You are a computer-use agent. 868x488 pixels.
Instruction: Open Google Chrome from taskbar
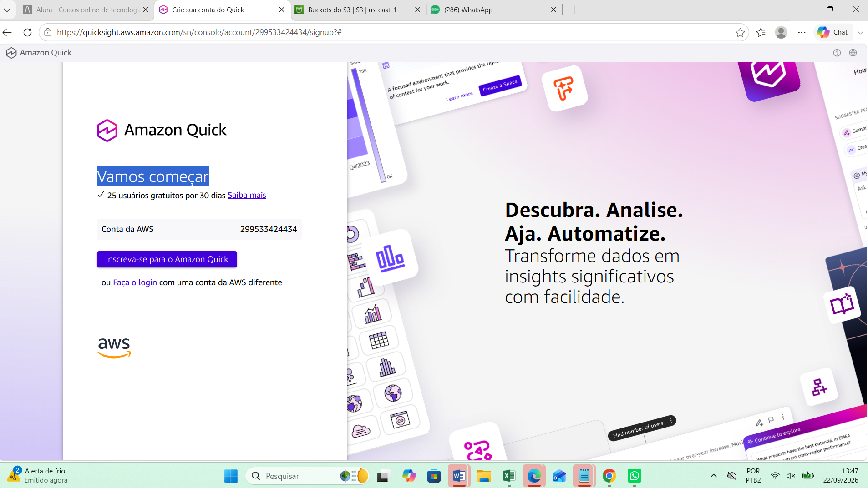coord(609,476)
